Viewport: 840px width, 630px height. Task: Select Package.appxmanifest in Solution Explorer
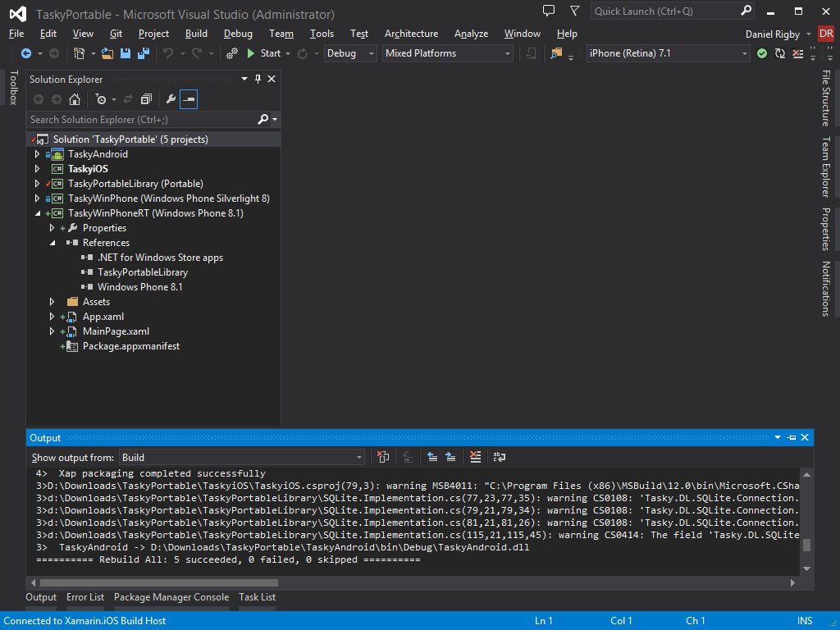tap(130, 346)
